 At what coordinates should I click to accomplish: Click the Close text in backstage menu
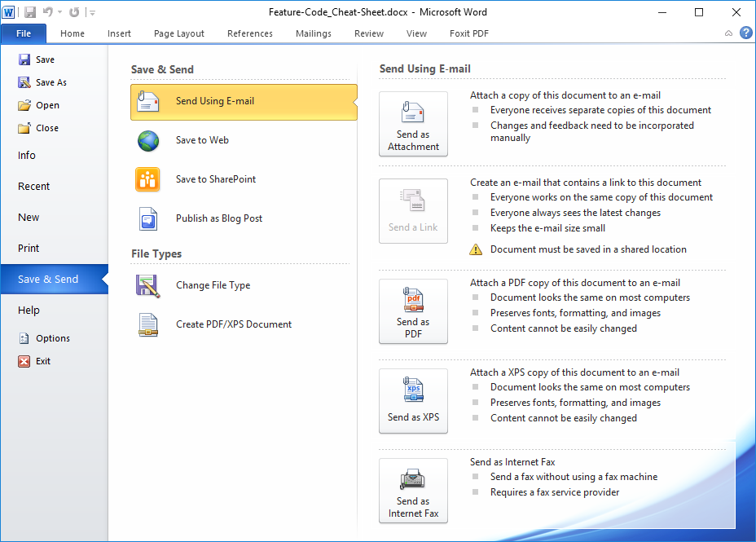pyautogui.click(x=46, y=128)
